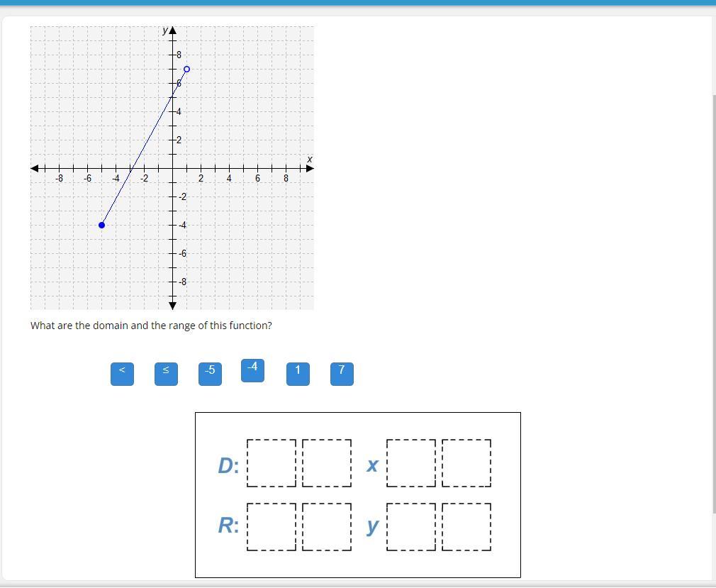Select the less-than-or-equal symbol tile
This screenshot has width=716, height=588.
(166, 374)
